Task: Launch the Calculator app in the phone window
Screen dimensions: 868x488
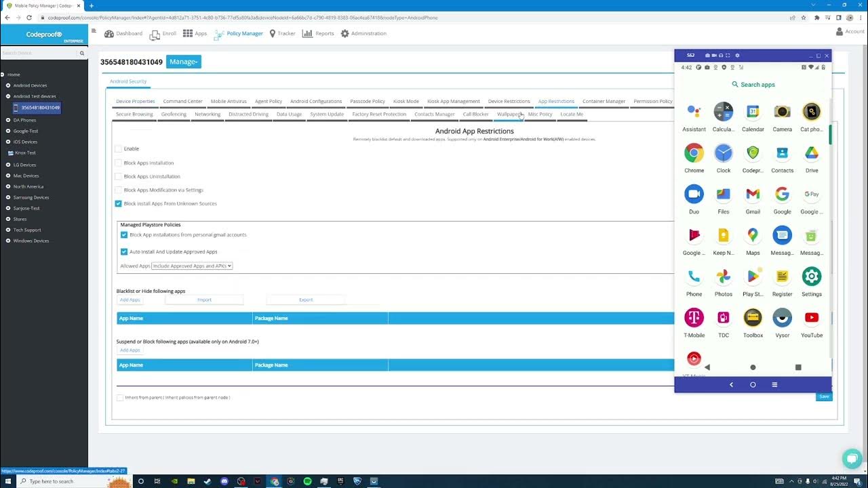Action: (724, 112)
